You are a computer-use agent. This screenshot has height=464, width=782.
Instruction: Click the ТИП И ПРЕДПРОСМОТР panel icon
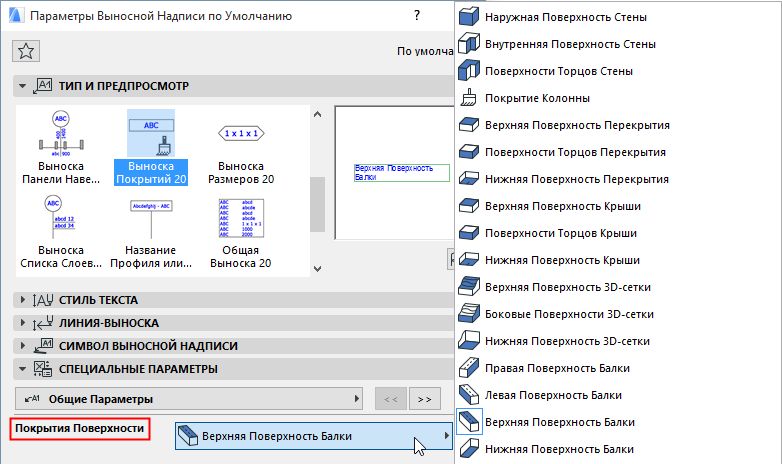point(42,86)
